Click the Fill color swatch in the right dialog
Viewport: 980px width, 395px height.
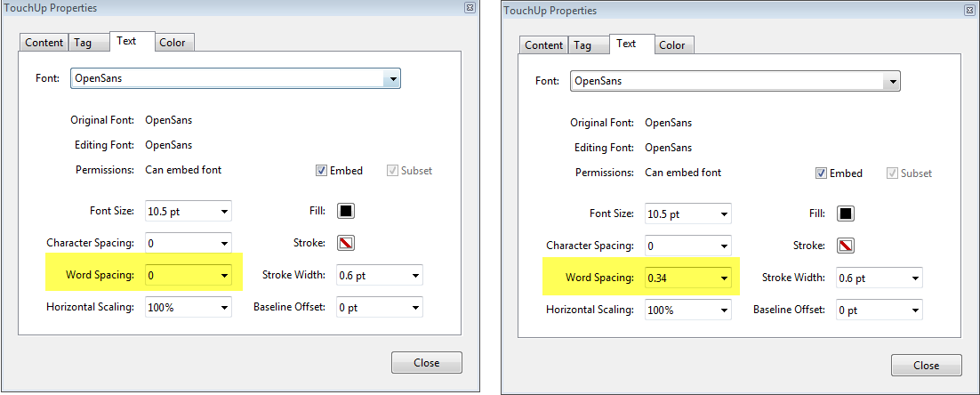point(846,214)
